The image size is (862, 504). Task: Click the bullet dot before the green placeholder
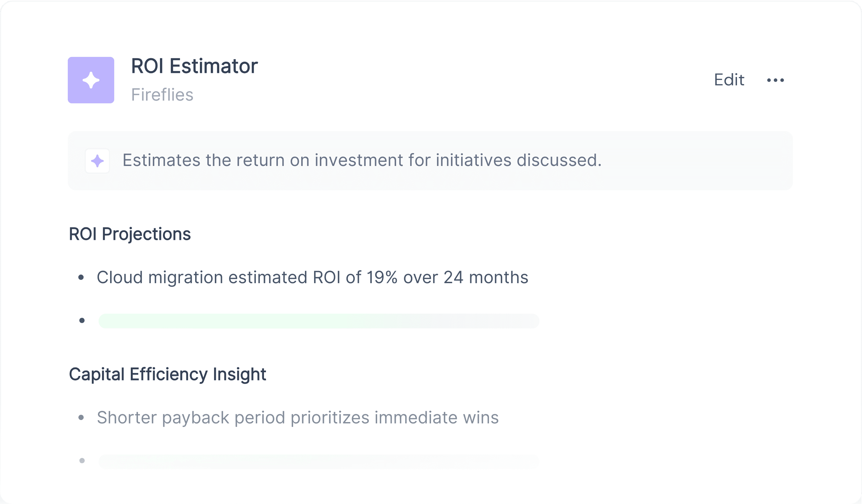tap(82, 320)
